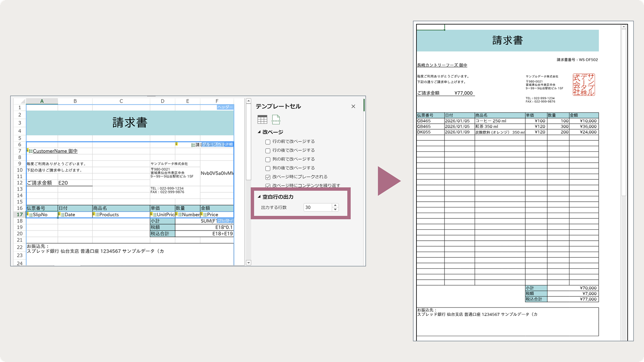The width and height of the screenshot is (644, 362).
Task: Decrease 出力する行数 with down arrow
Action: click(335, 209)
